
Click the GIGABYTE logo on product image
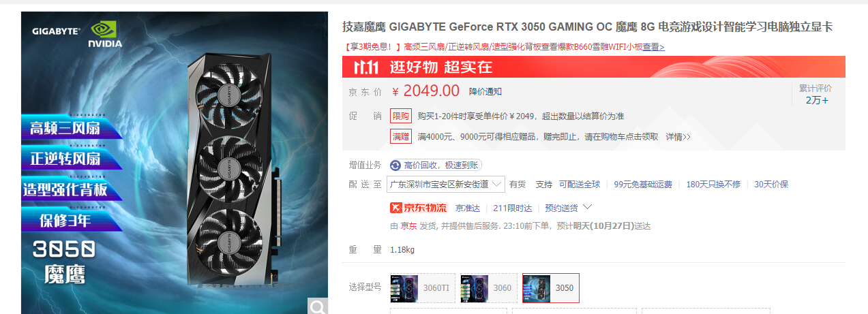pos(56,31)
